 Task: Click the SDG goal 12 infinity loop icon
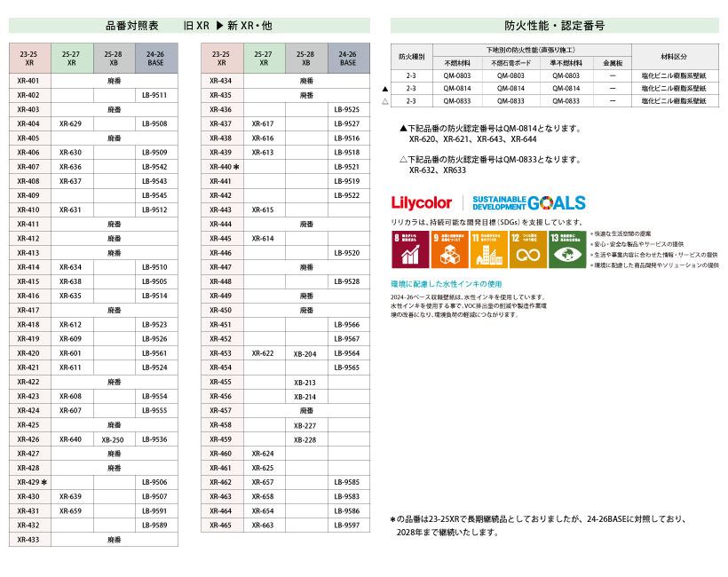tap(528, 249)
